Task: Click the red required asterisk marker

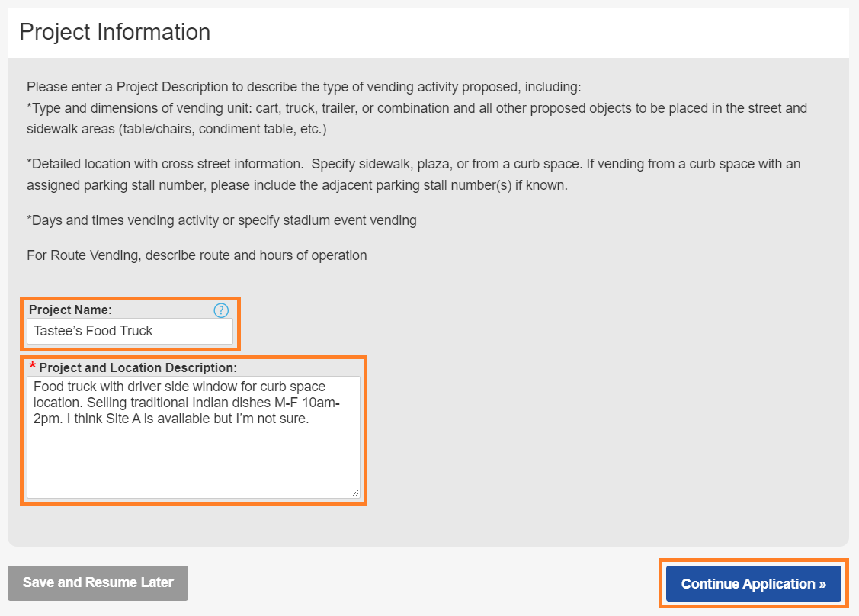Action: (x=33, y=367)
